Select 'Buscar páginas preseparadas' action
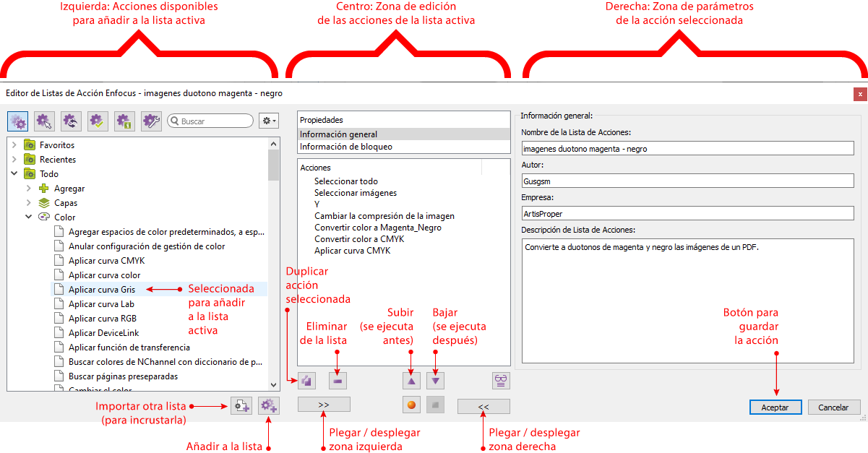 pos(123,376)
